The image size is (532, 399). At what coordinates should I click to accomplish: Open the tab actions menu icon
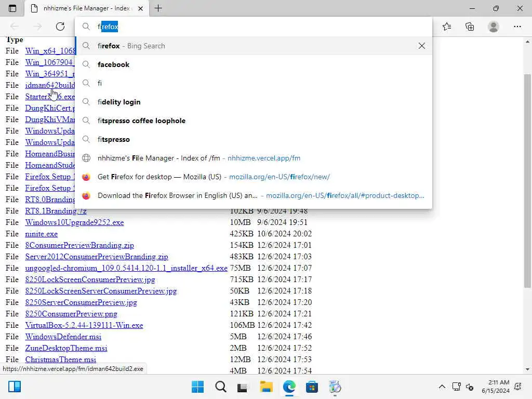coord(12,8)
